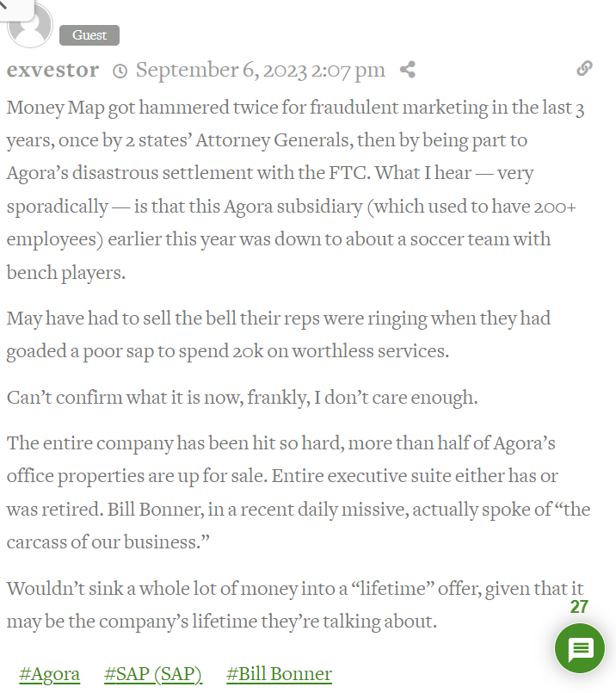Click the paragraph starting "Money Map got hammered"
This screenshot has height=693, width=616.
click(x=275, y=190)
